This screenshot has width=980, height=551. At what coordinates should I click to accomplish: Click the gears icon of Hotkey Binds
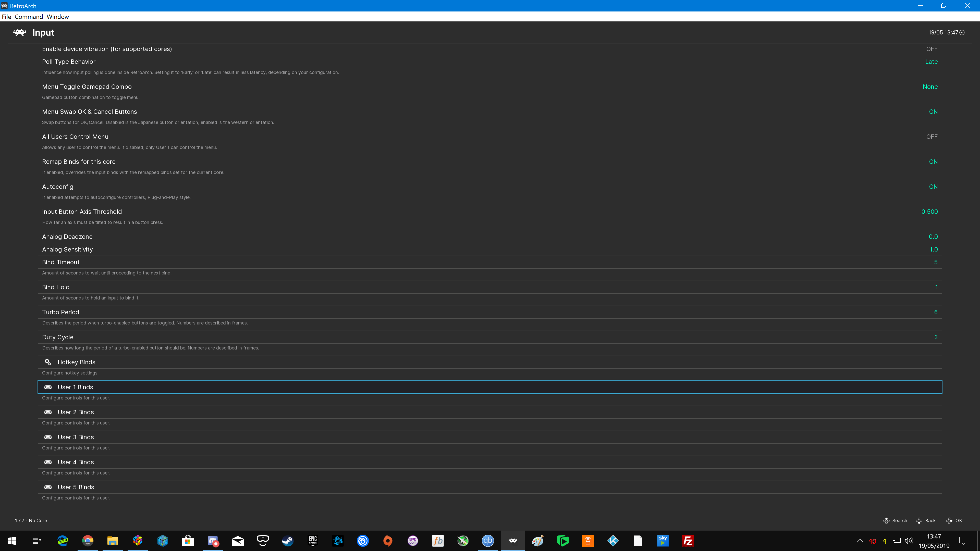[48, 362]
